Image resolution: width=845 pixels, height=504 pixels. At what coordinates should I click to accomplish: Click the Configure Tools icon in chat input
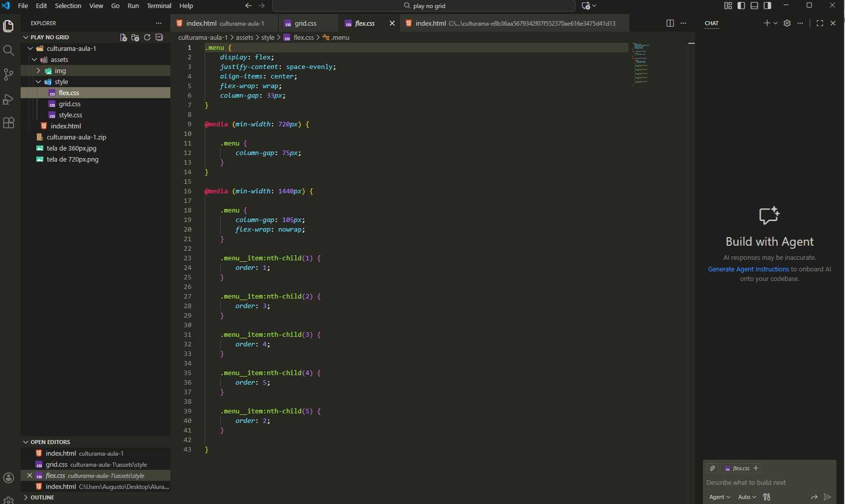pyautogui.click(x=766, y=496)
